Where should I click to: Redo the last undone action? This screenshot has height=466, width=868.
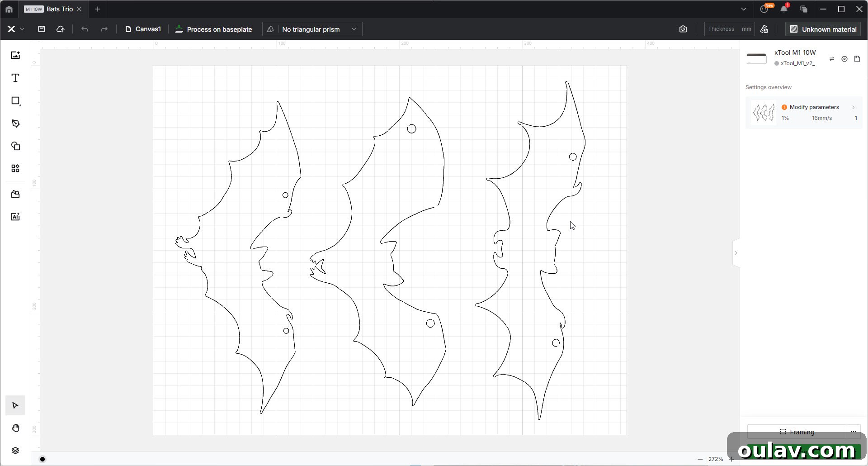[104, 29]
